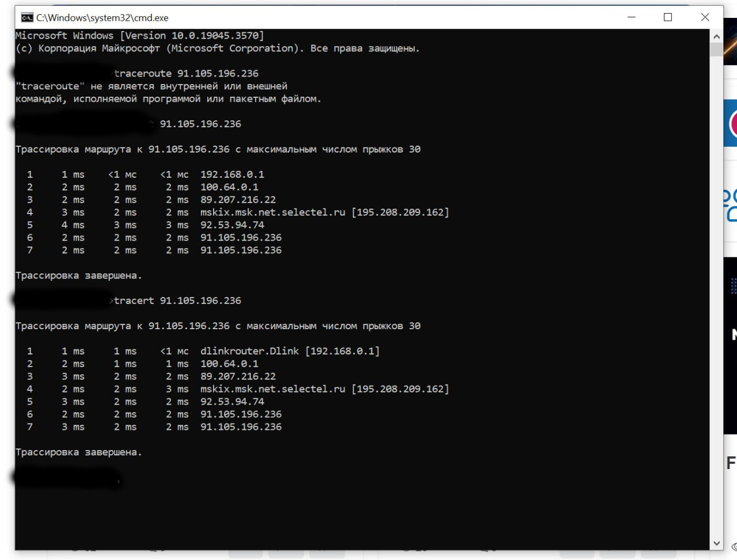This screenshot has width=737, height=560.
Task: Click the line 'командой, исполняемой программой или пакетным файлом.'
Action: tap(168, 99)
